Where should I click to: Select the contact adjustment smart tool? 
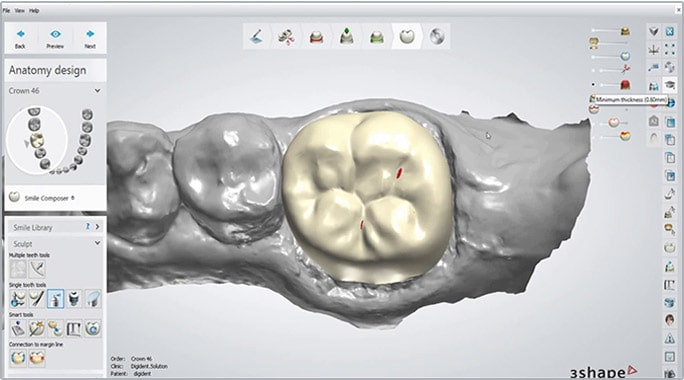(x=55, y=329)
